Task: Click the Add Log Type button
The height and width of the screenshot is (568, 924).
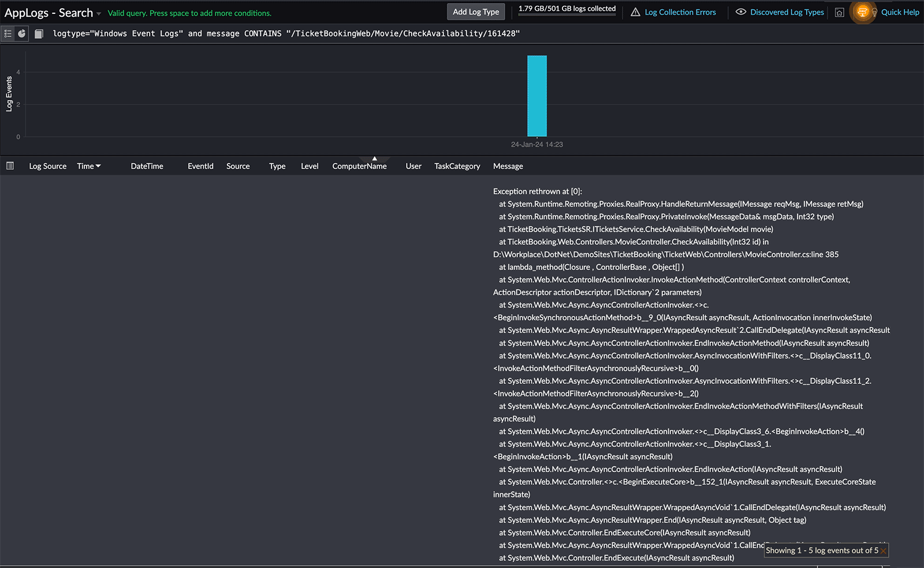Action: point(476,12)
